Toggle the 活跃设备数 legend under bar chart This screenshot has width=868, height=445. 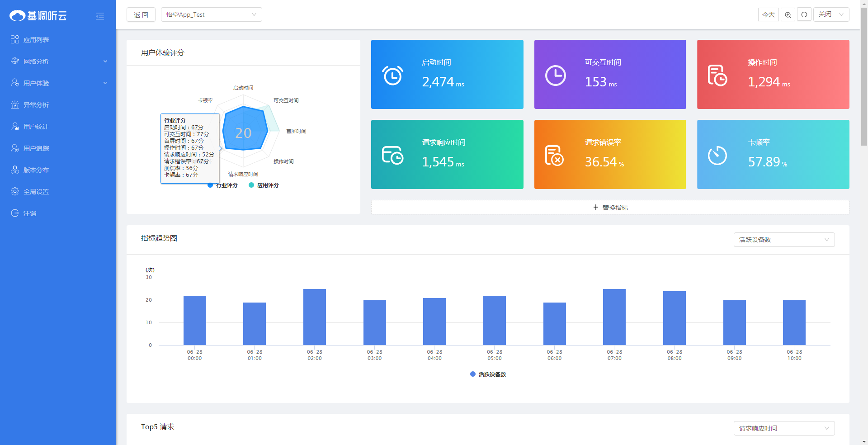pyautogui.click(x=488, y=374)
